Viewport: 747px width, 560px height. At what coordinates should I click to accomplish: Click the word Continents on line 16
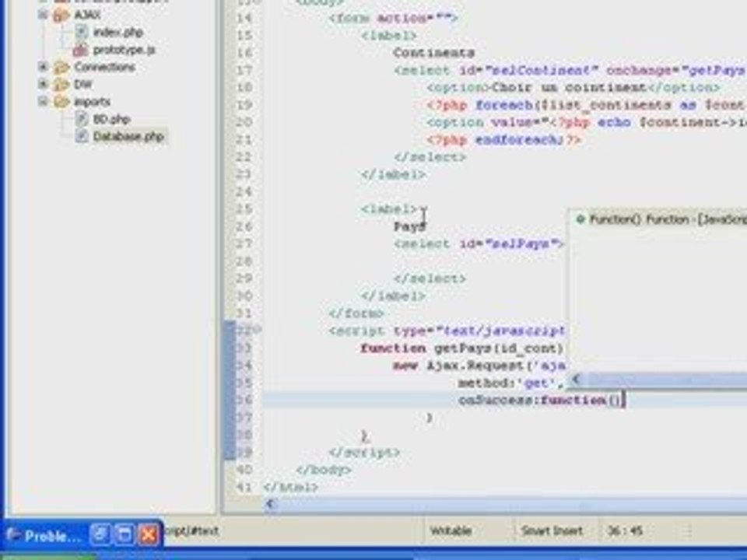click(x=433, y=53)
